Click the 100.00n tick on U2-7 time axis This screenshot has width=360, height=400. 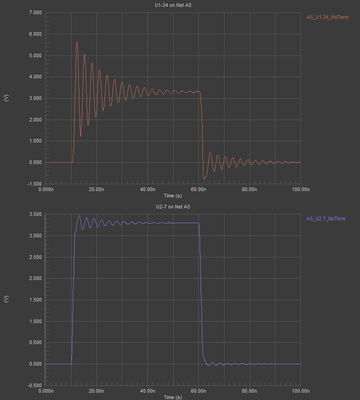tap(300, 391)
